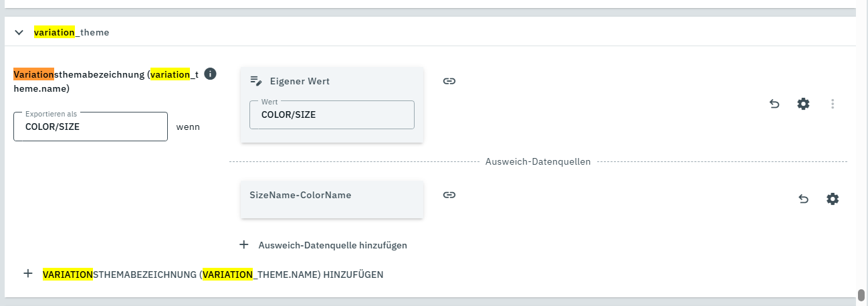868x306 pixels.
Task: Focus the 'Wert' field containing COLOR/SIZE
Action: (332, 114)
